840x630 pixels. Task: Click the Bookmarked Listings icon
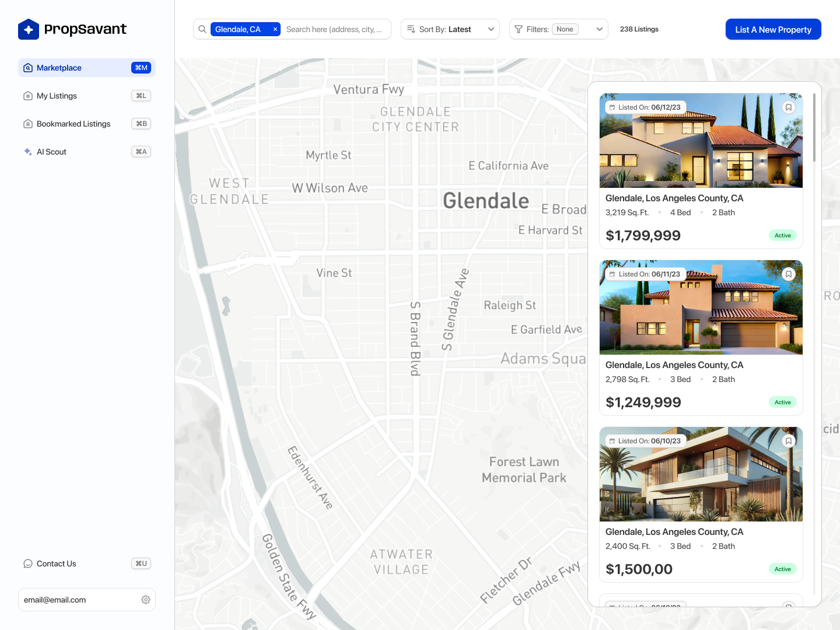(27, 124)
